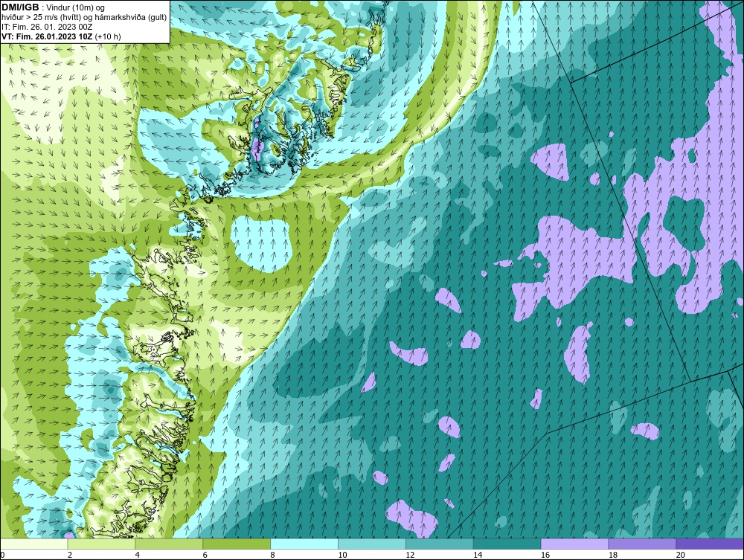Click the 14–16 m/s dark teal swatch
This screenshot has width=744, height=560.
click(x=507, y=544)
